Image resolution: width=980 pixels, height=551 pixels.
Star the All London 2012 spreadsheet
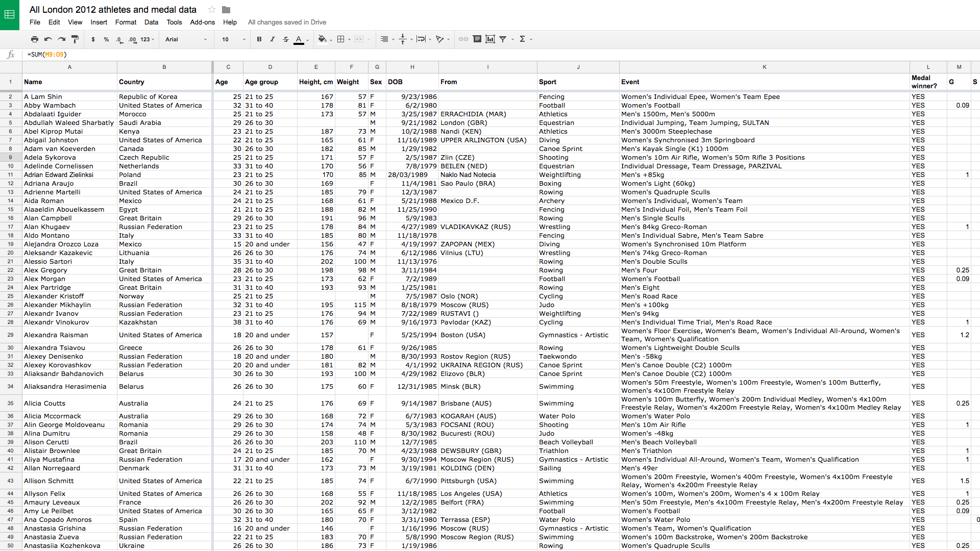(x=211, y=9)
